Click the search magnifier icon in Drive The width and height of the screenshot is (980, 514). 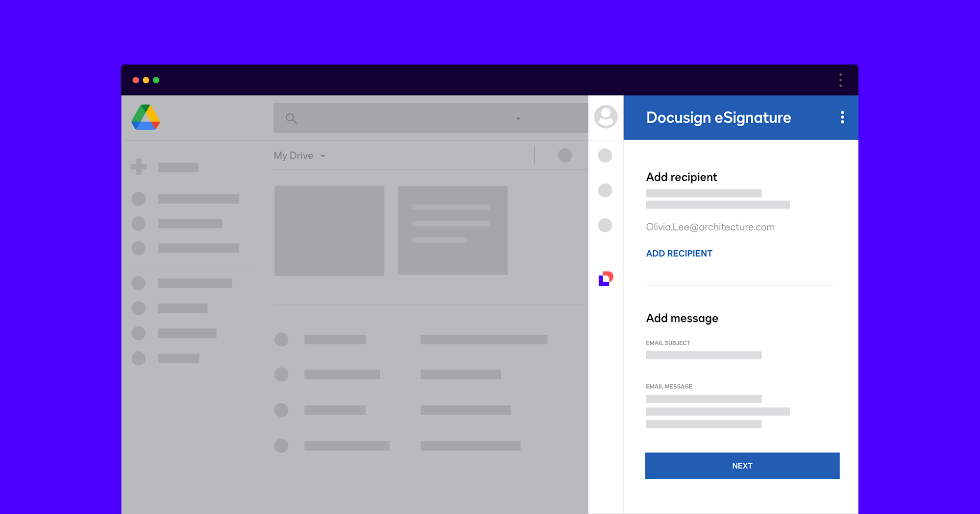click(x=291, y=118)
